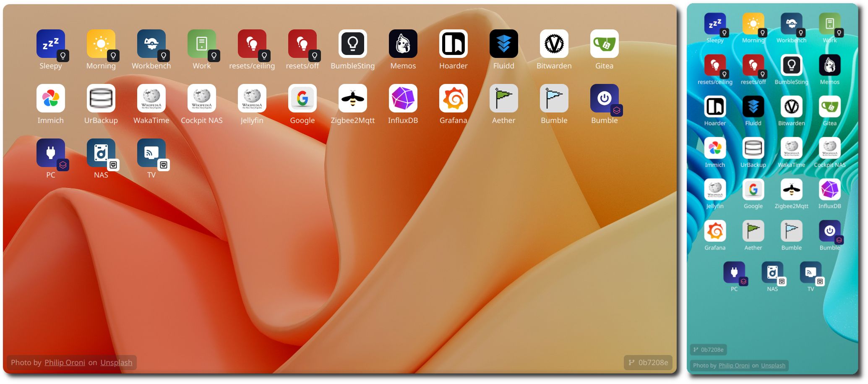Launch the Work scene in the desktop view
868x384 pixels.
(x=202, y=44)
